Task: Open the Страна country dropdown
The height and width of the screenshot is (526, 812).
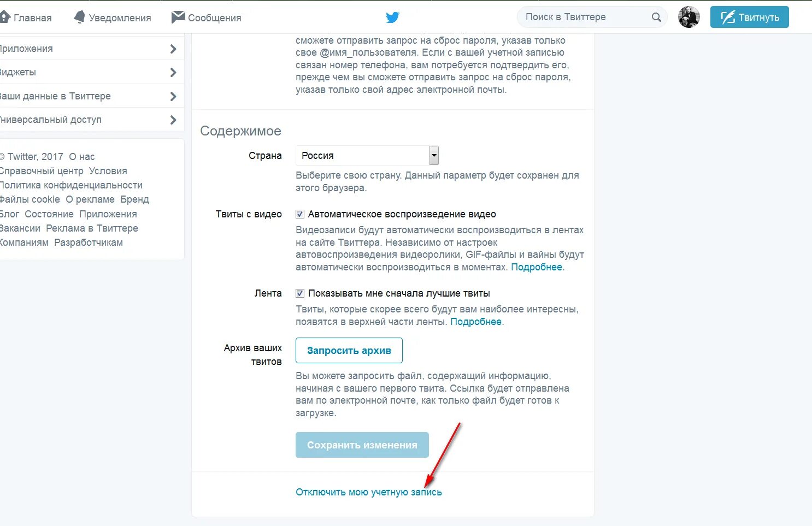Action: [x=367, y=156]
